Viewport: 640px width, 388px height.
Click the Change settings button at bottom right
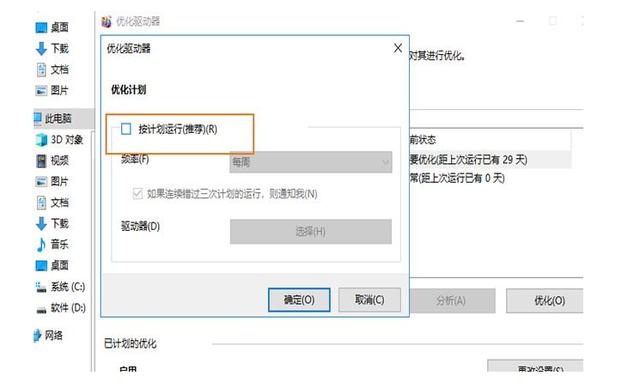point(535,366)
